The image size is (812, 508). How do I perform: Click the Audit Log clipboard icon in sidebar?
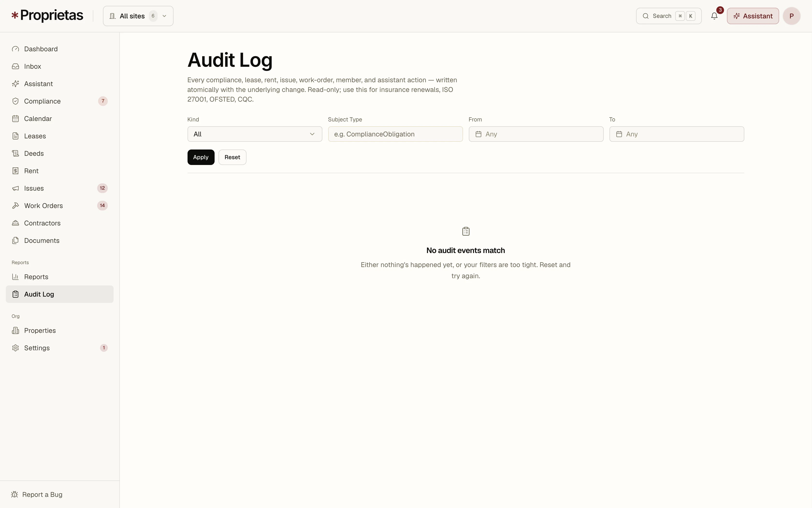(x=15, y=294)
